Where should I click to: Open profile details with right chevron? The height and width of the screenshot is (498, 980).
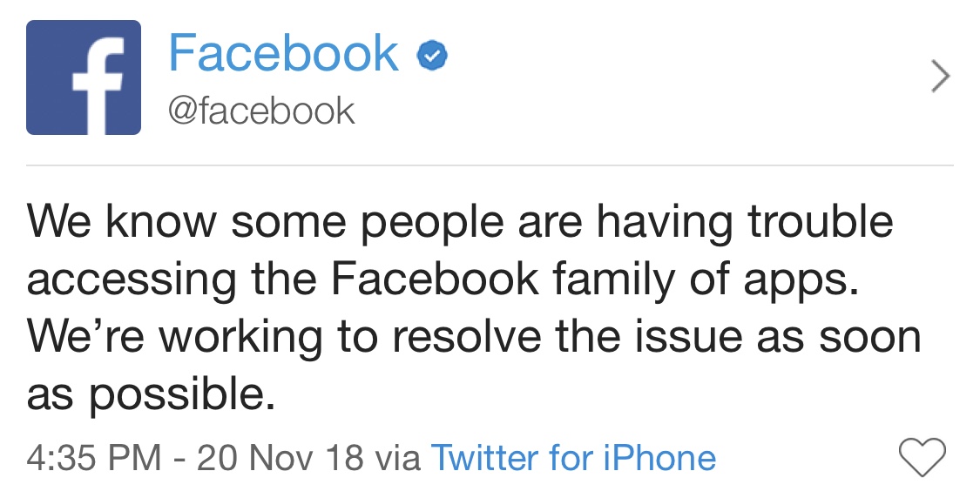pos(941,77)
